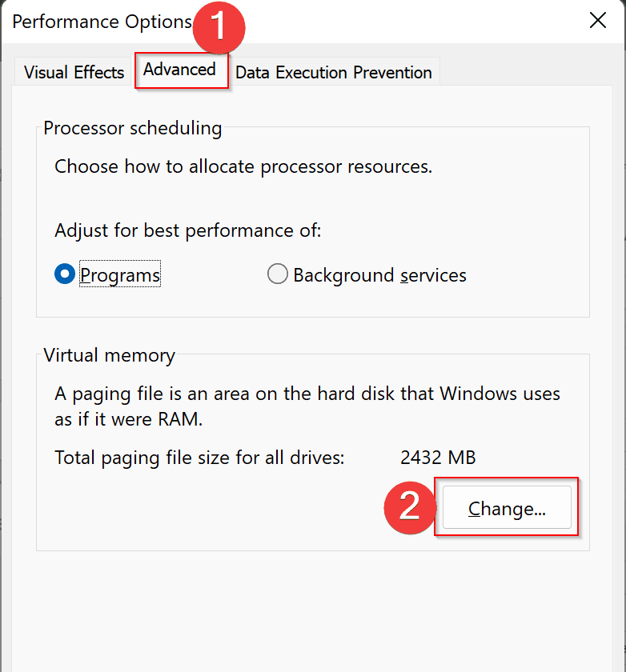Select the Programs radio button circle
This screenshot has width=626, height=672.
pos(65,275)
